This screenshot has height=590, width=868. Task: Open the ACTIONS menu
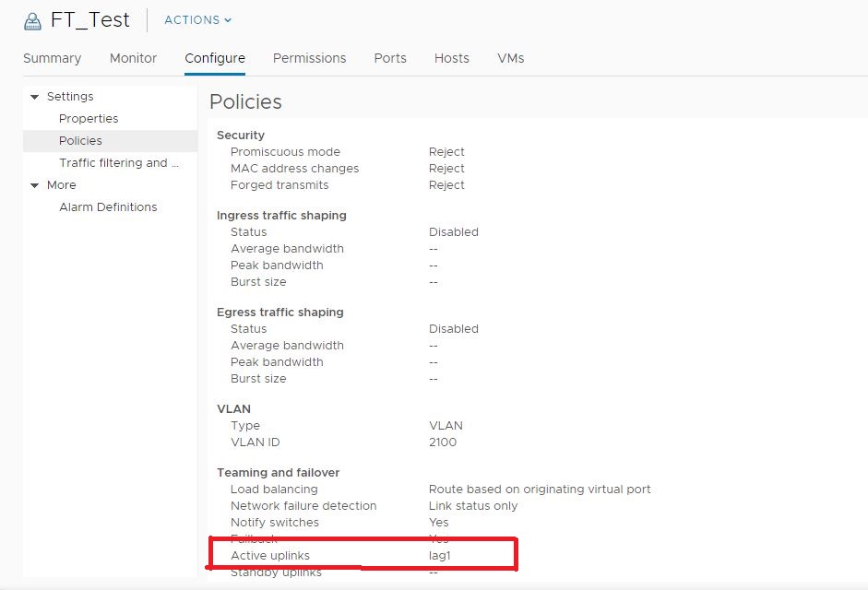191,19
